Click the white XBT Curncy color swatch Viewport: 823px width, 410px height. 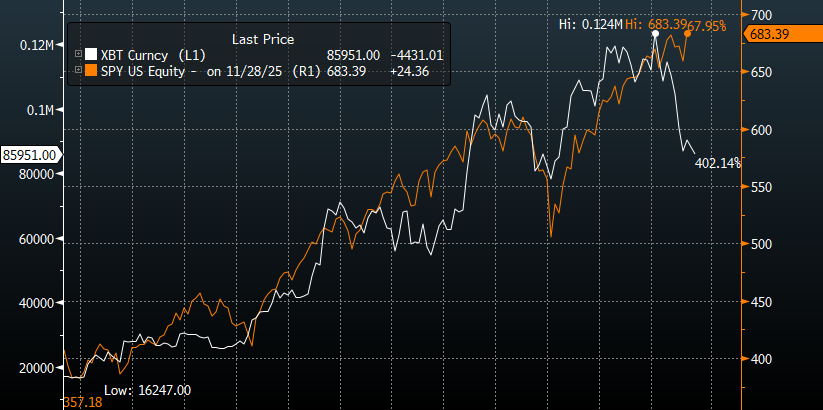pyautogui.click(x=91, y=54)
